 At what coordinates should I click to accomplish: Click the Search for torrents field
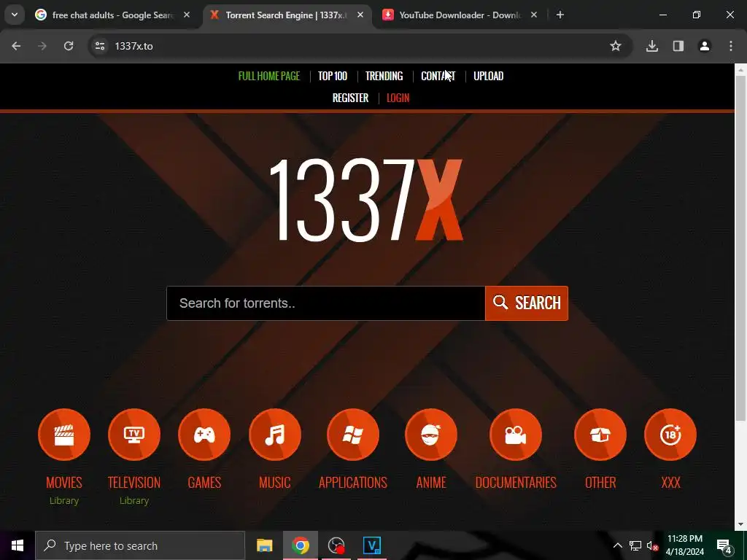326,303
